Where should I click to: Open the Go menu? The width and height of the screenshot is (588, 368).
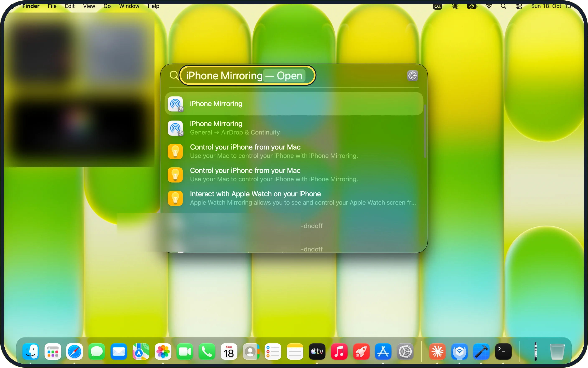click(107, 6)
